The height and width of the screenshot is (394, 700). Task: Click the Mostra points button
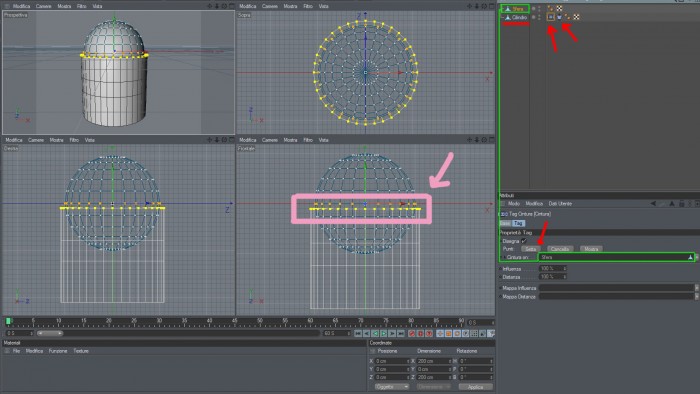pos(591,249)
